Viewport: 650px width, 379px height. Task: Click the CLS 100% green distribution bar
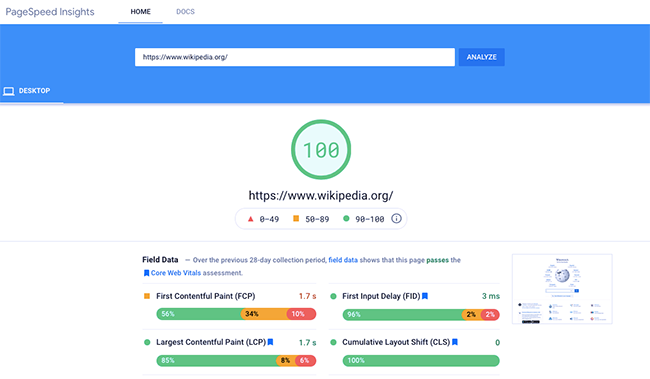pos(421,360)
